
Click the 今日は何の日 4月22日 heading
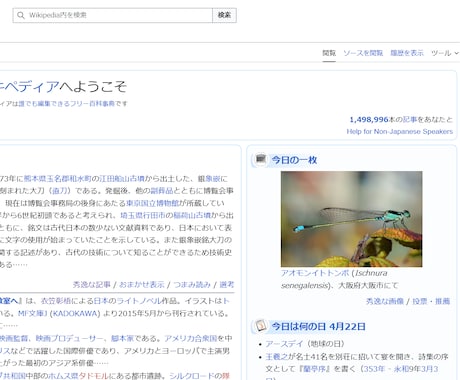[x=318, y=326]
